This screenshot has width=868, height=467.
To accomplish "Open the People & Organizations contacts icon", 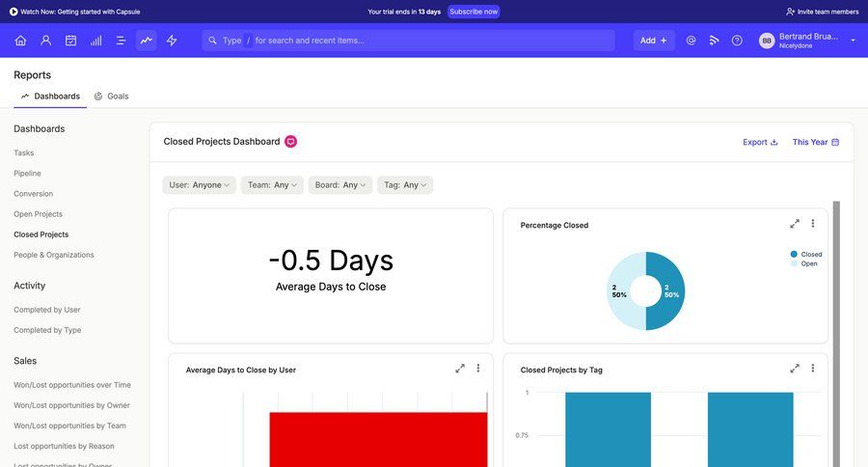I will tap(45, 41).
